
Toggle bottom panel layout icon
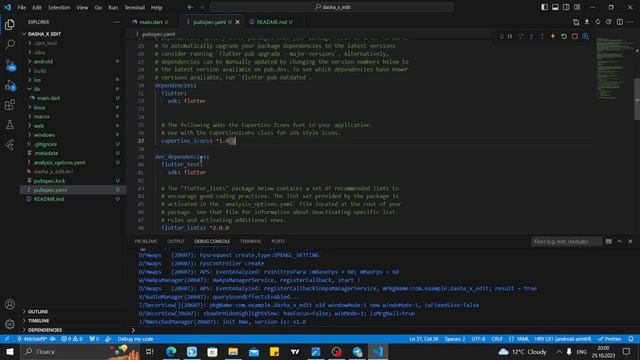point(555,7)
